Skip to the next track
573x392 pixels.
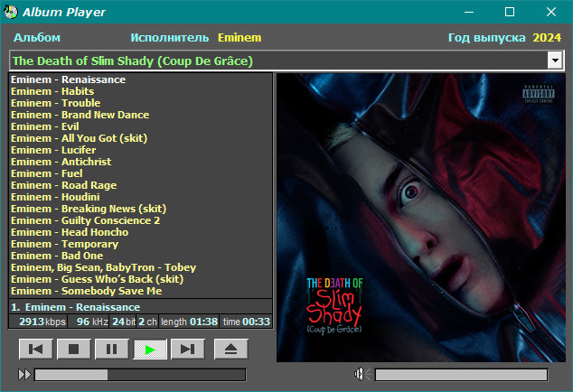pyautogui.click(x=187, y=350)
